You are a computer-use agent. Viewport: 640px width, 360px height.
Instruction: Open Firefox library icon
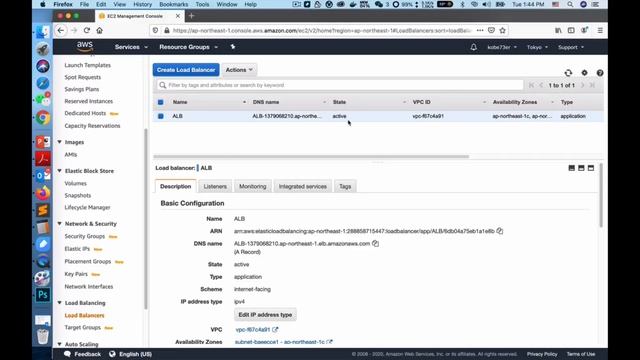click(x=558, y=30)
